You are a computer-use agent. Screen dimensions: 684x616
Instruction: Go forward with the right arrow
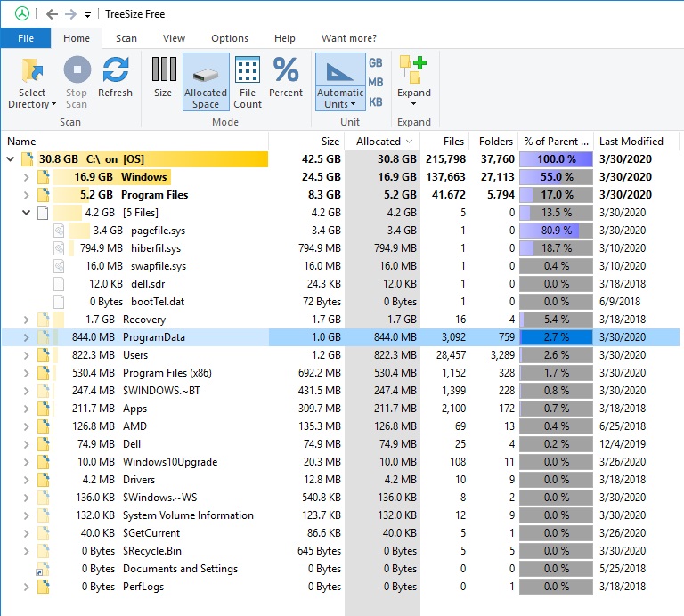pyautogui.click(x=70, y=14)
